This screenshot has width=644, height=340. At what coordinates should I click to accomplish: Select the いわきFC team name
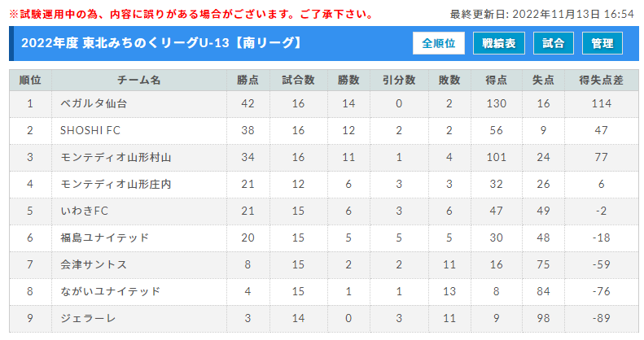(x=84, y=211)
